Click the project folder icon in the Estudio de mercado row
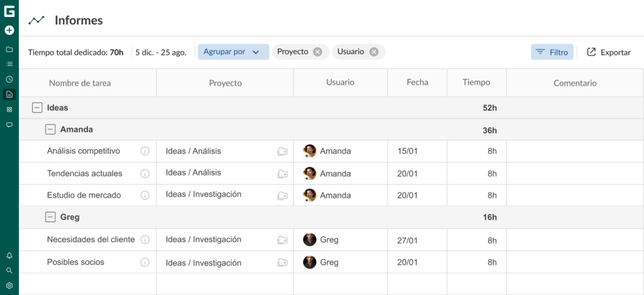The height and width of the screenshot is (295, 644). pos(282,195)
